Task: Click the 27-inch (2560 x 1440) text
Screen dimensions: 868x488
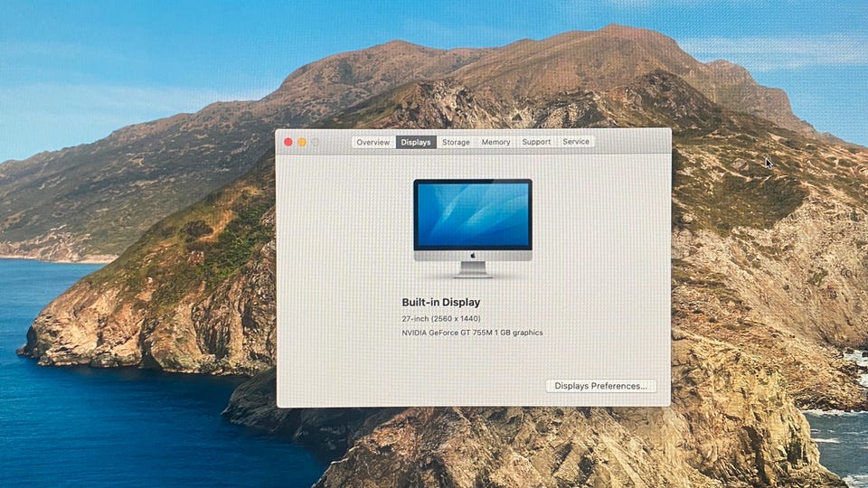Action: point(441,319)
